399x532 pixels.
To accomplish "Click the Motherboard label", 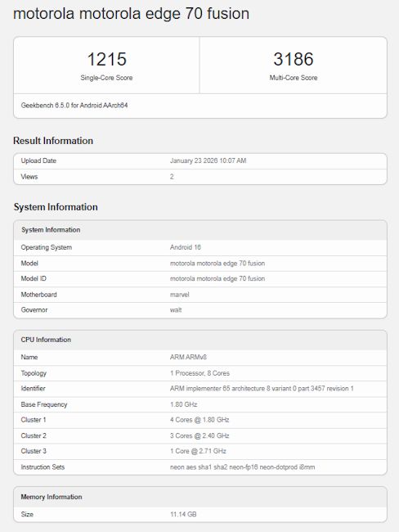I will tap(38, 295).
